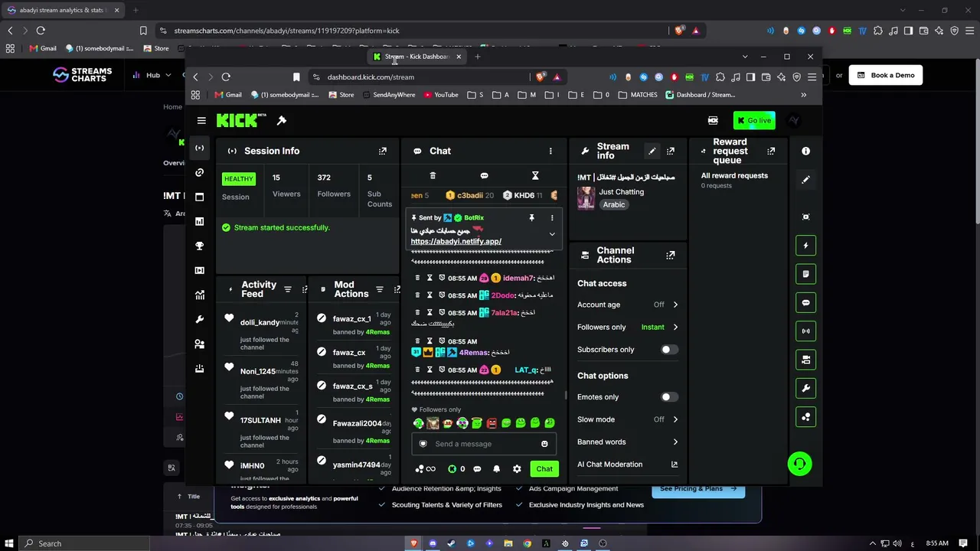980x551 pixels.
Task: Open the SendAnywhere bookmark
Action: (x=389, y=95)
